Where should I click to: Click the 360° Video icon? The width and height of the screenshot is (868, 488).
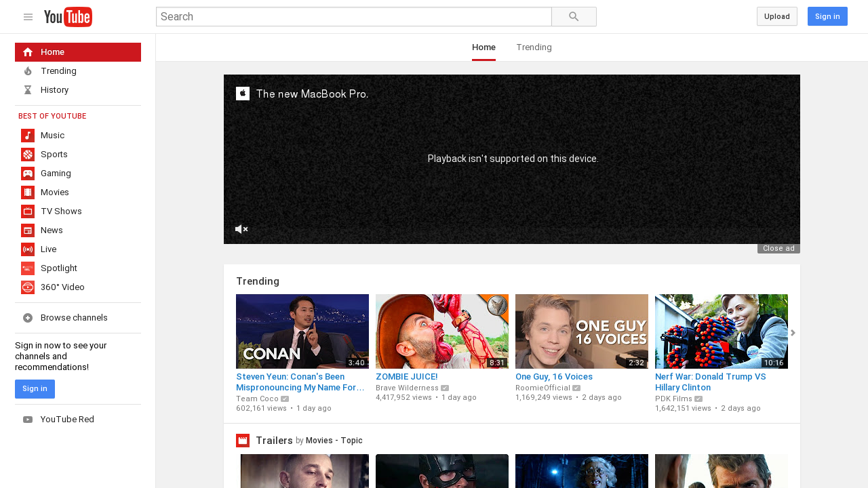tap(28, 287)
